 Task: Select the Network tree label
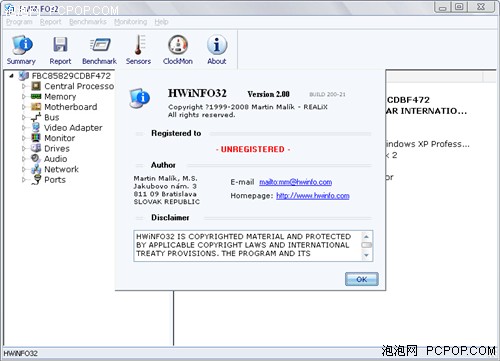(62, 169)
